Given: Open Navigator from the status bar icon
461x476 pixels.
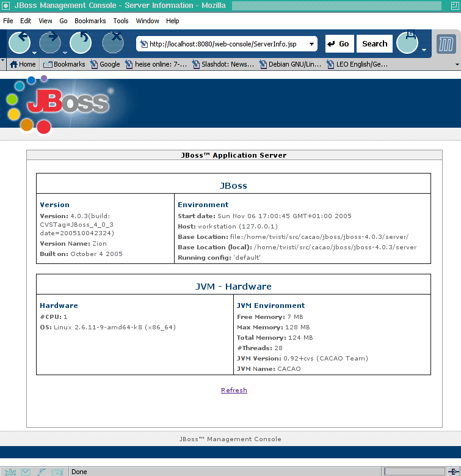Looking at the screenshot, I should [x=10, y=472].
